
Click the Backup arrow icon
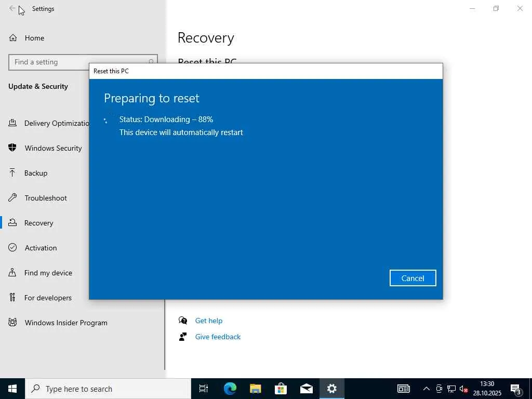coord(12,172)
